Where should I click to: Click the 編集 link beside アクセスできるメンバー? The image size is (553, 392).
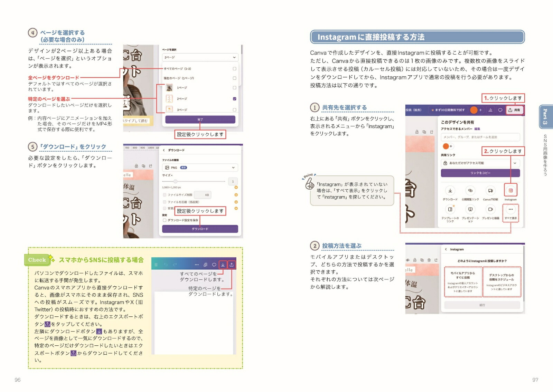coord(477,129)
